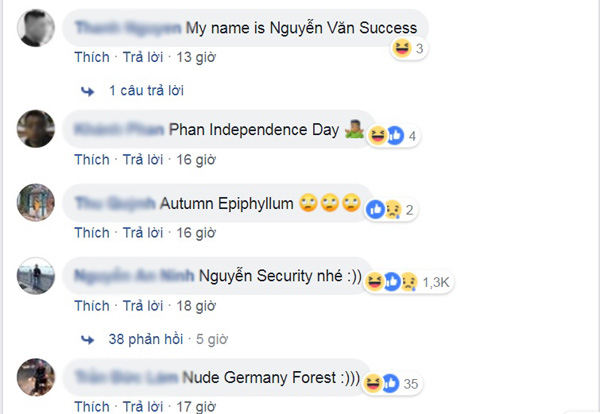Open the avatar of the Nguyễn Văn Success commenter

point(36,28)
